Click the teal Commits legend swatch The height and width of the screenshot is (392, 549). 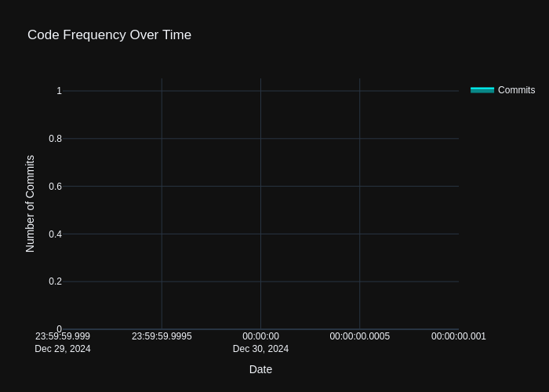482,90
